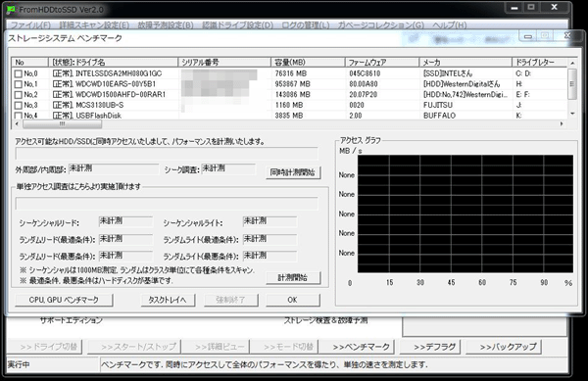Open the ガベージコレクション(G) menu
The image size is (588, 381).
click(x=380, y=25)
